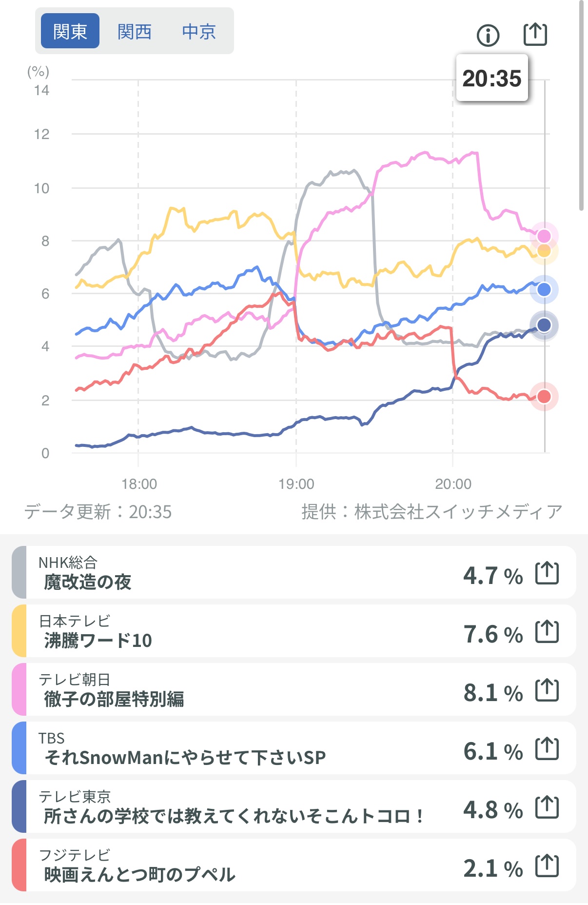Image resolution: width=588 pixels, height=905 pixels.
Task: Share the テレビ東京 program rating
Action: click(547, 807)
